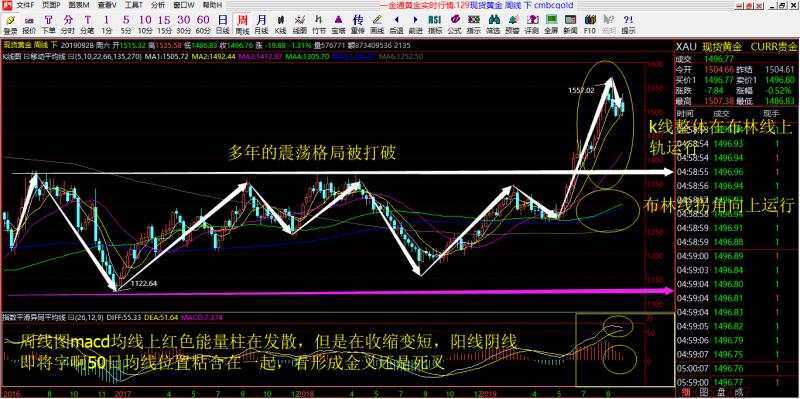800x399 pixels.
Task: Open the RSI 指标 indicators icon
Action: 435,24
